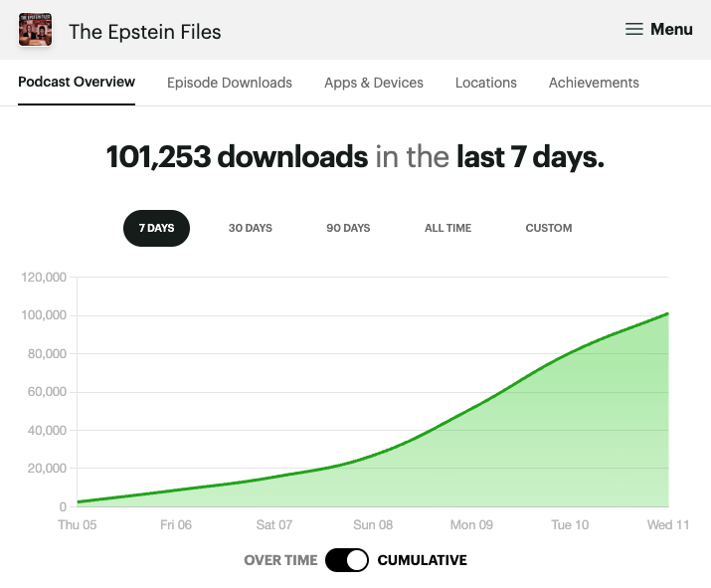Show ALL TIME downloads
711x588 pixels.
[448, 228]
